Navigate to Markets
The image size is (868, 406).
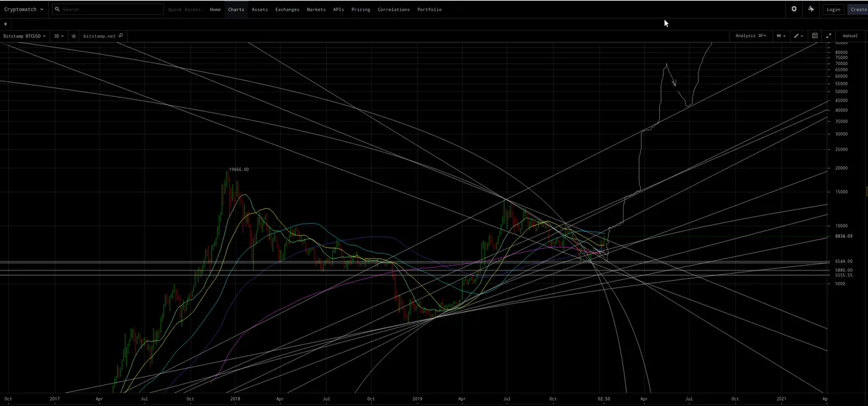[316, 9]
